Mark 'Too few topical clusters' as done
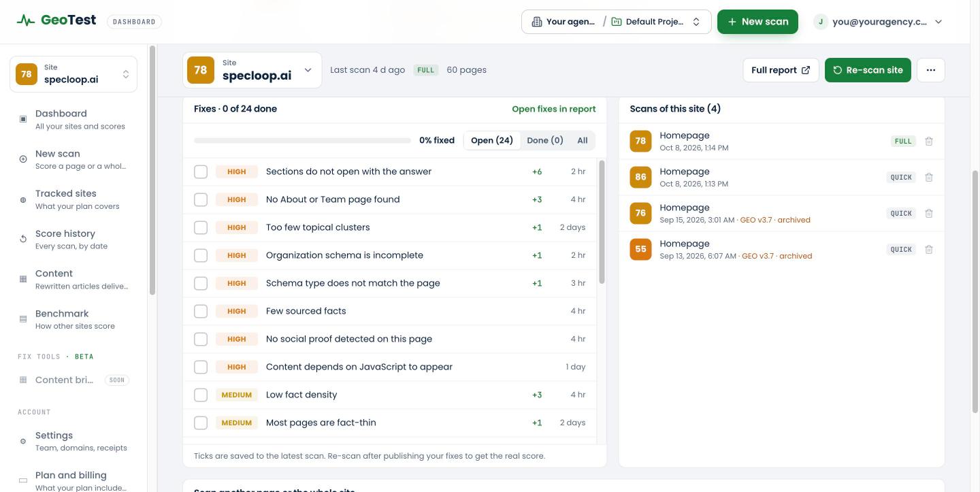Viewport: 980px width, 492px height. [201, 227]
